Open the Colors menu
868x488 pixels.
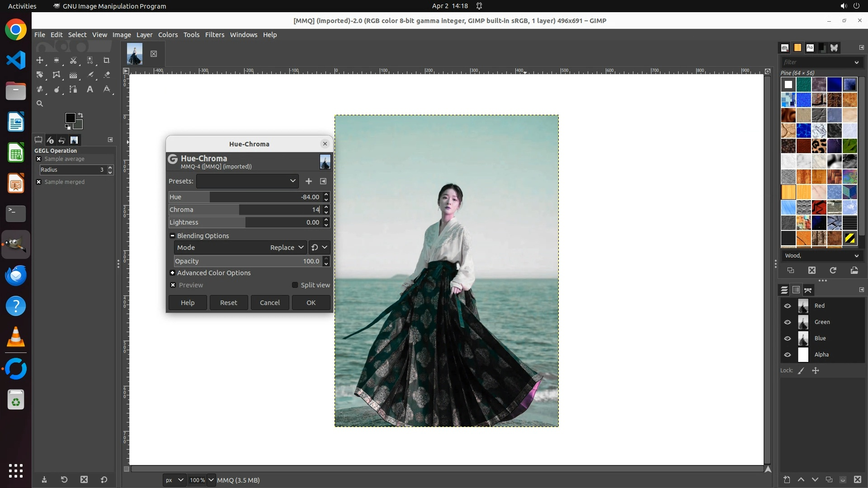(x=168, y=35)
